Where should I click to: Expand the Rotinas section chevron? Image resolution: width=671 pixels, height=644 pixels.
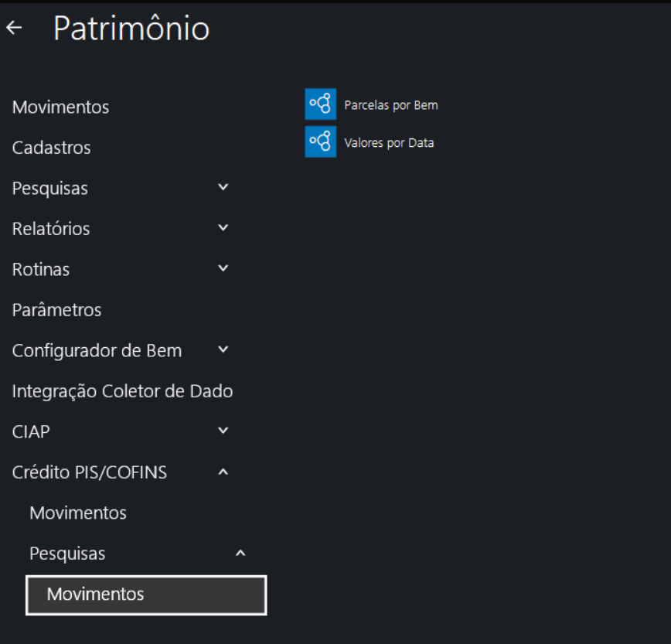tap(223, 268)
